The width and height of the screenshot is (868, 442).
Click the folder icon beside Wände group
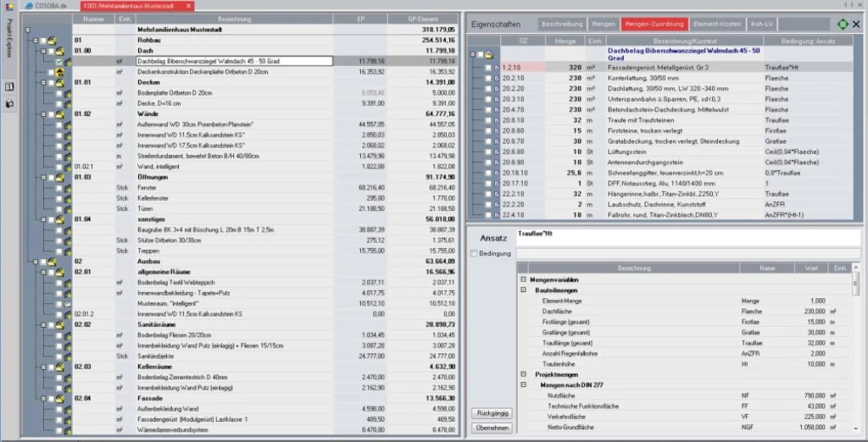click(x=59, y=113)
